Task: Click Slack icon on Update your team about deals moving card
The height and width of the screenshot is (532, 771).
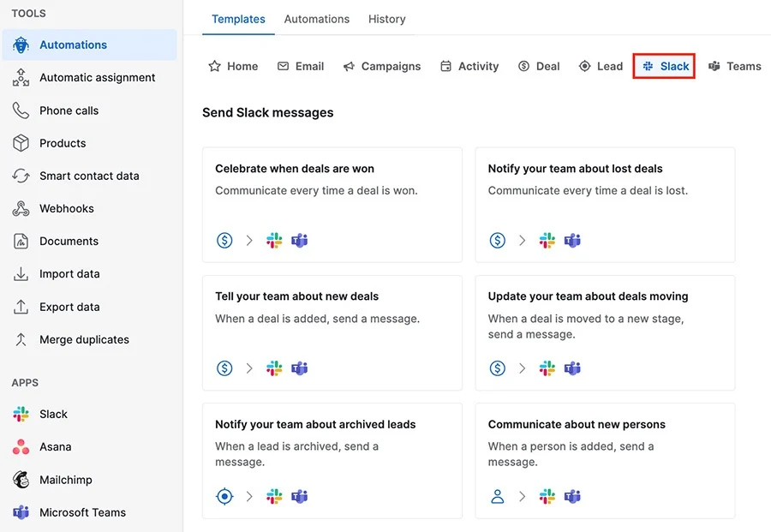Action: coord(547,368)
